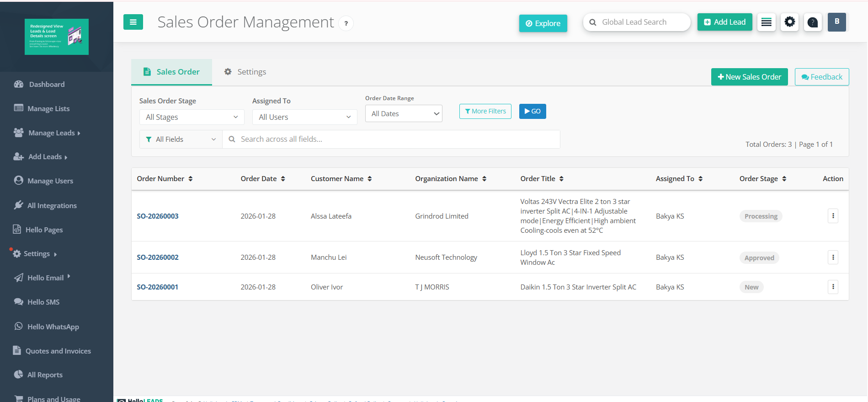This screenshot has height=402, width=868.
Task: Open the help question mark beside page title
Action: (x=346, y=23)
